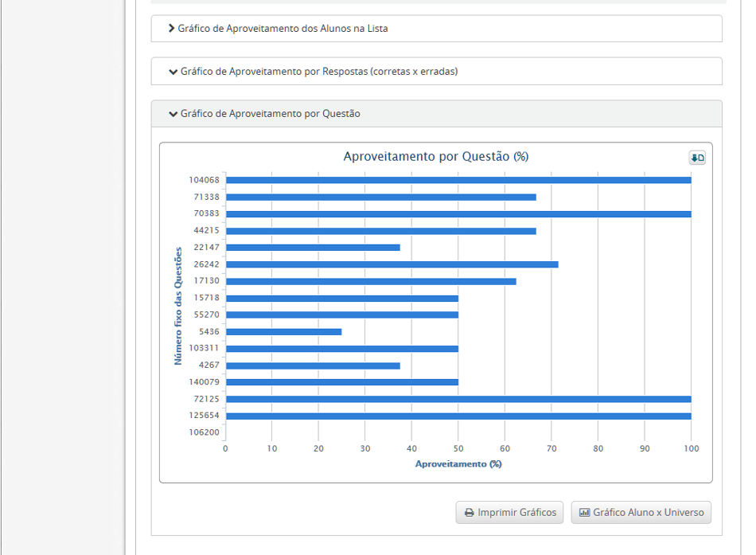Image resolution: width=756 pixels, height=555 pixels.
Task: Click the bar for question 17130
Action: (x=371, y=281)
